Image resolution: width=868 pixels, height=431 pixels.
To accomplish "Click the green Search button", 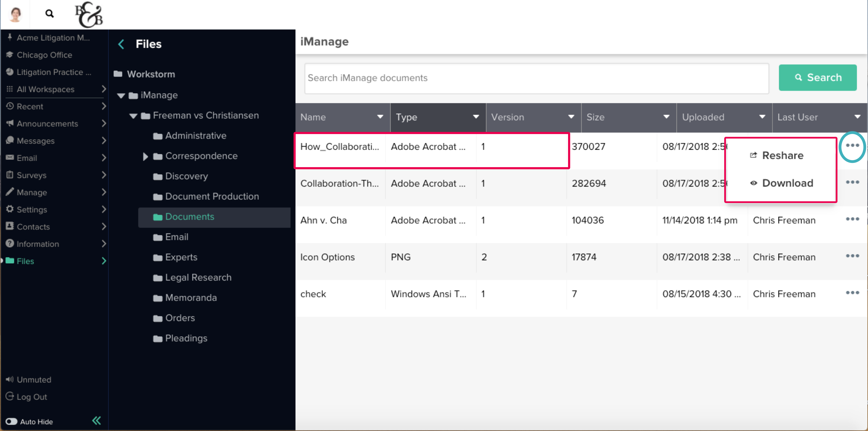I will [x=817, y=78].
